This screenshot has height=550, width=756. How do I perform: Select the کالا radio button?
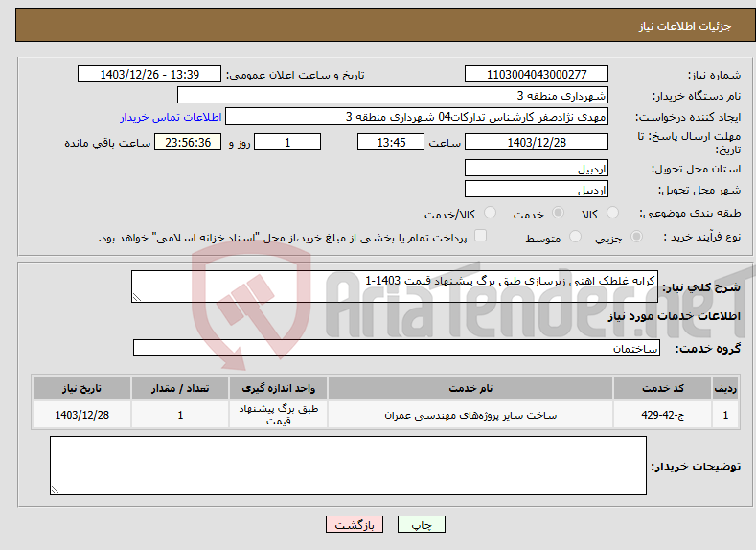612,213
